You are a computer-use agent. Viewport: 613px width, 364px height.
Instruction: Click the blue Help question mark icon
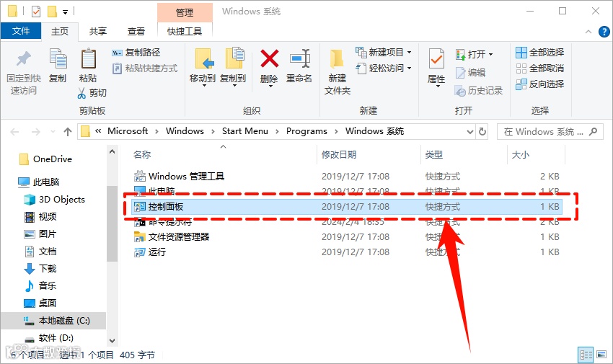604,32
